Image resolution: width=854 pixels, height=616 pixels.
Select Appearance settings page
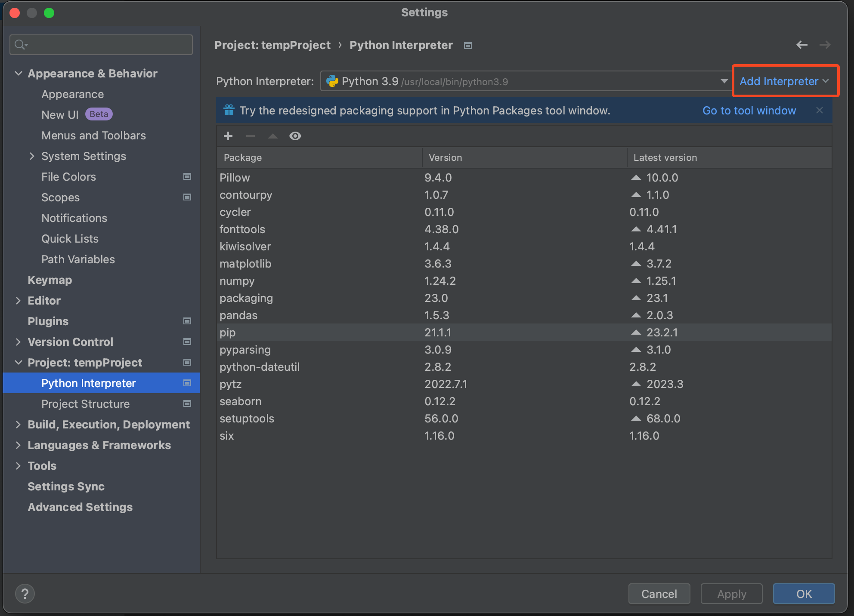(x=73, y=94)
